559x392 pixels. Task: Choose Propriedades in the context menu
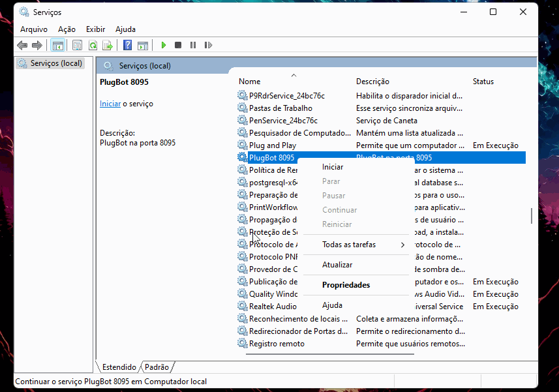[355, 285]
